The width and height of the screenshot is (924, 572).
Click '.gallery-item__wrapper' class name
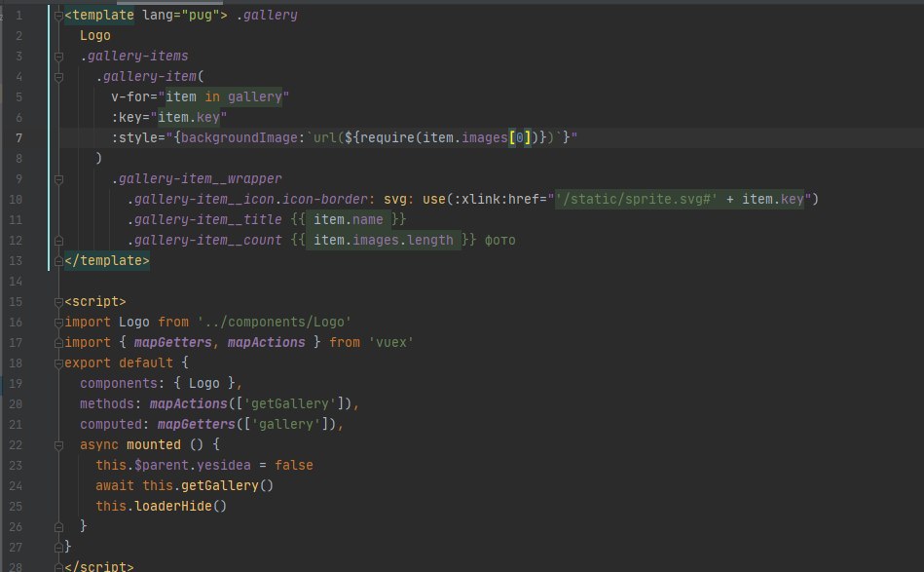197,178
